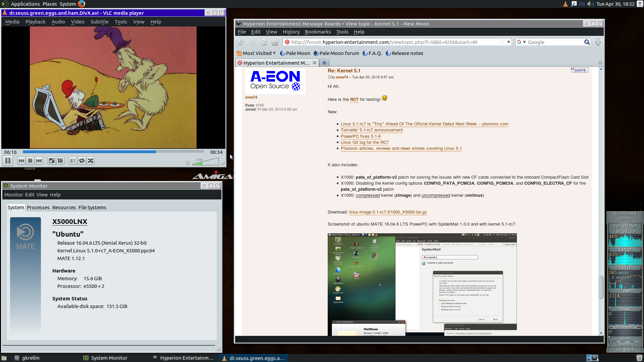Switch to Resources tab in System Monitor
The image size is (644, 362).
coord(64,207)
